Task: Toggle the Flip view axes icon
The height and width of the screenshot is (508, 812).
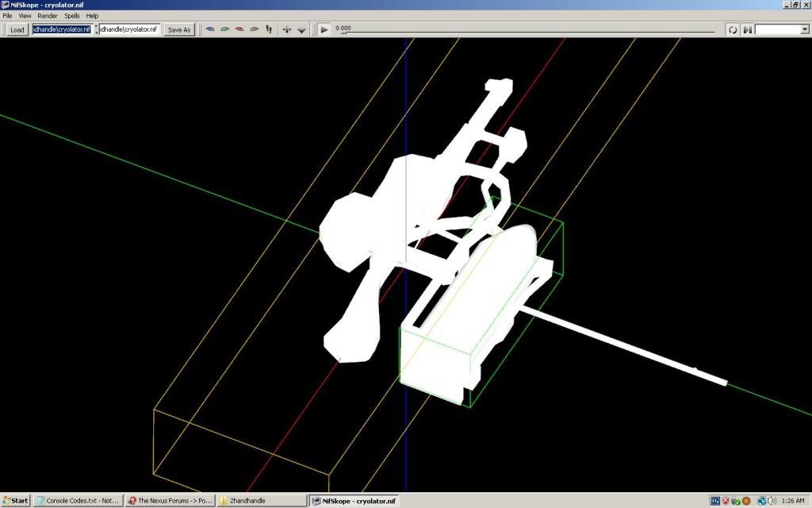Action: tap(286, 29)
